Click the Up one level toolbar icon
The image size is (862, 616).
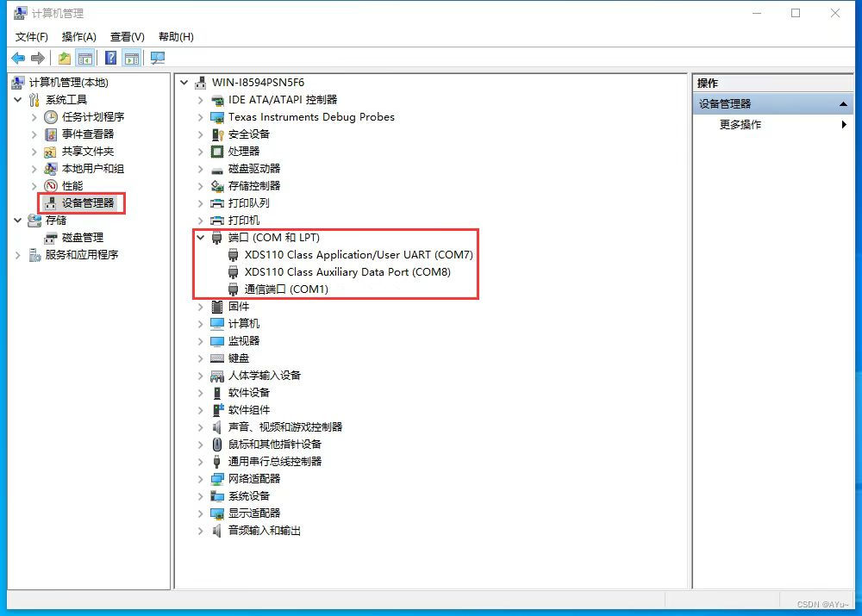(65, 58)
